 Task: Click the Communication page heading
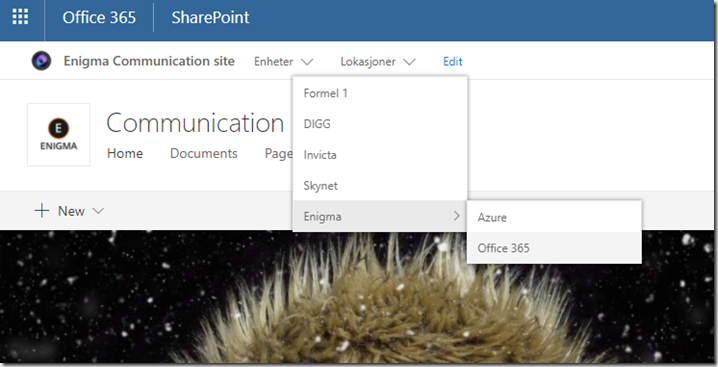pos(195,123)
